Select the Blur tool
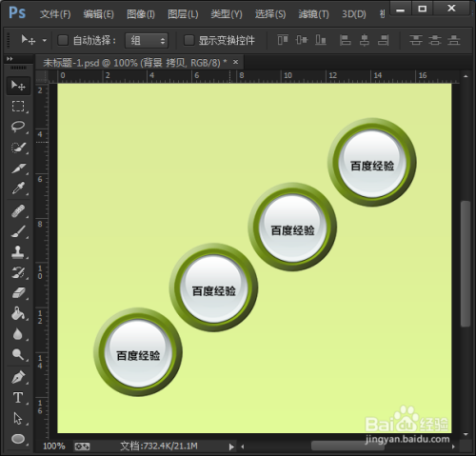476x456 pixels. tap(18, 334)
